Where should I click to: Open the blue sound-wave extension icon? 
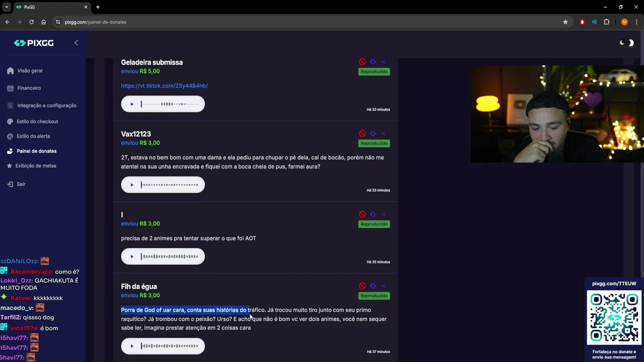tap(594, 22)
